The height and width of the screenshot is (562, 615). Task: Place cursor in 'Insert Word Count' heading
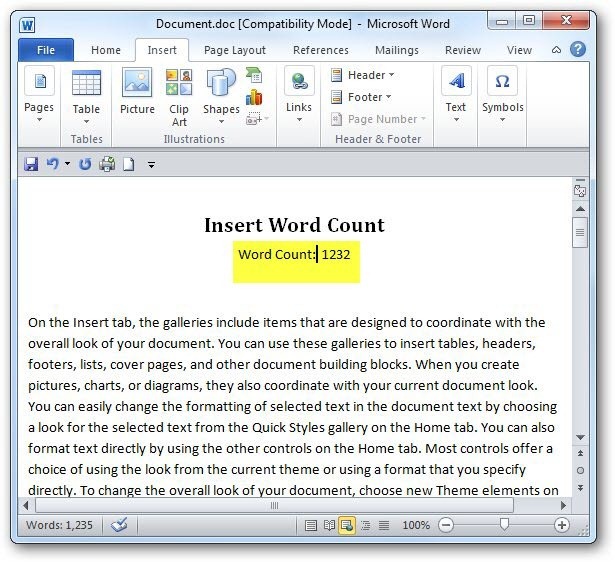pos(295,225)
